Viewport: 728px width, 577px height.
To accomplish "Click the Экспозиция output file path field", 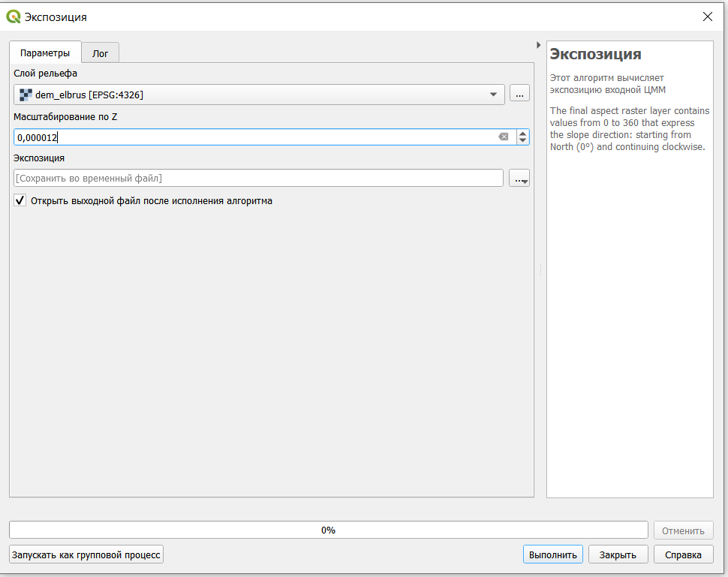I will coord(258,178).
